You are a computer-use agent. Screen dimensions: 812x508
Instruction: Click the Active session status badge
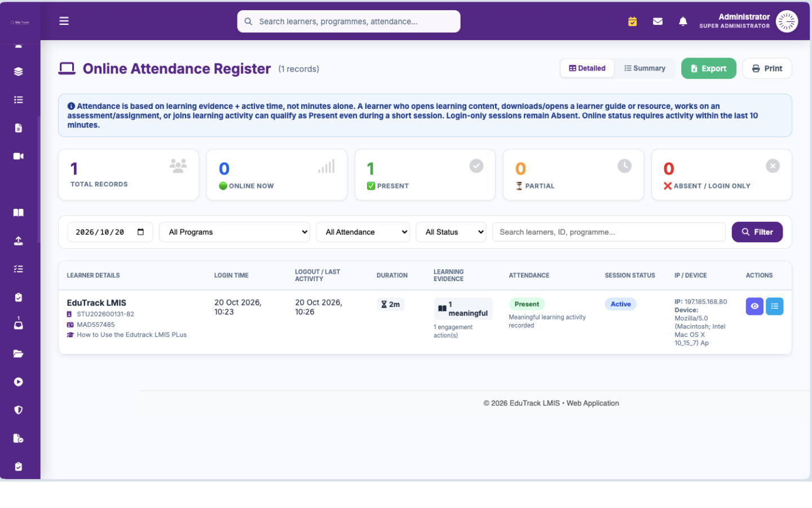point(621,304)
